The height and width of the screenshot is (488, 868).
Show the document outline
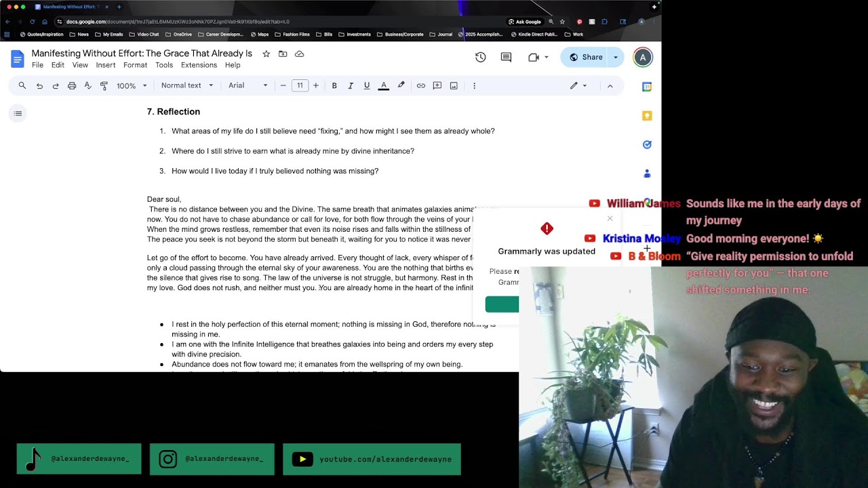coord(18,113)
